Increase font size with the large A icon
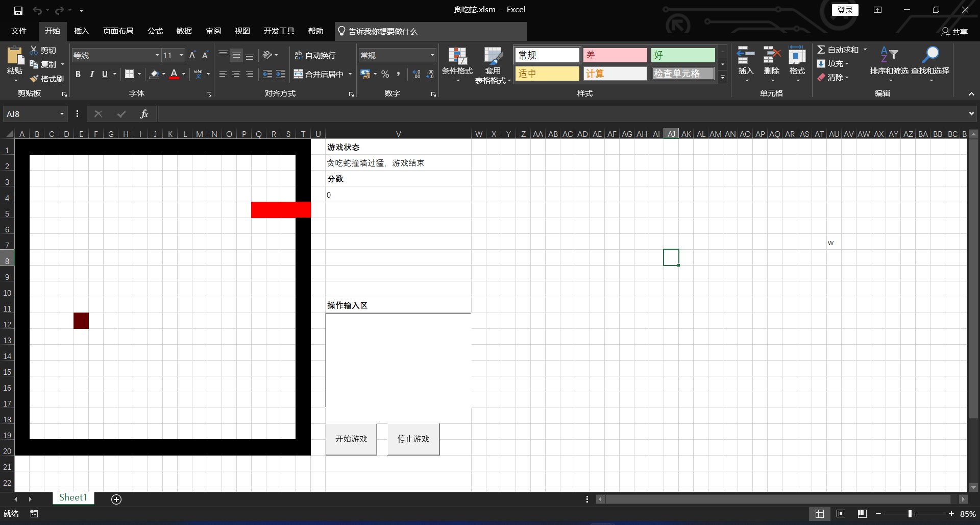 pos(192,55)
